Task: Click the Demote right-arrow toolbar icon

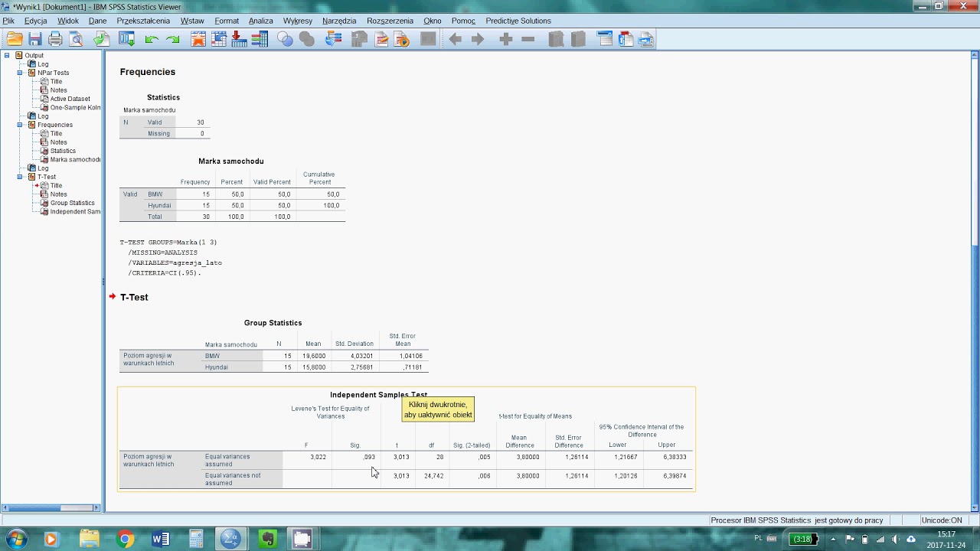Action: 478,39
